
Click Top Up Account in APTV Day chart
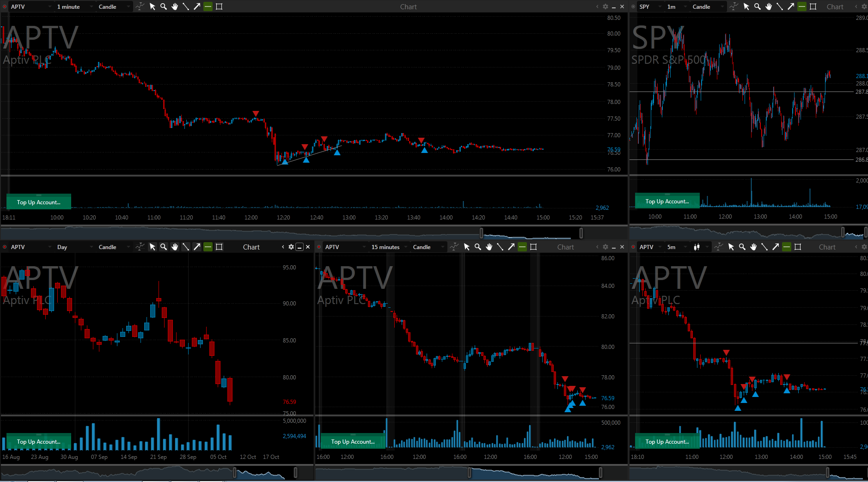click(x=39, y=441)
